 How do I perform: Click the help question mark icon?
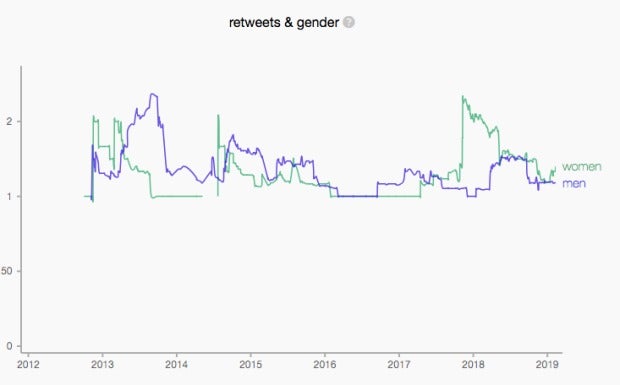(348, 23)
